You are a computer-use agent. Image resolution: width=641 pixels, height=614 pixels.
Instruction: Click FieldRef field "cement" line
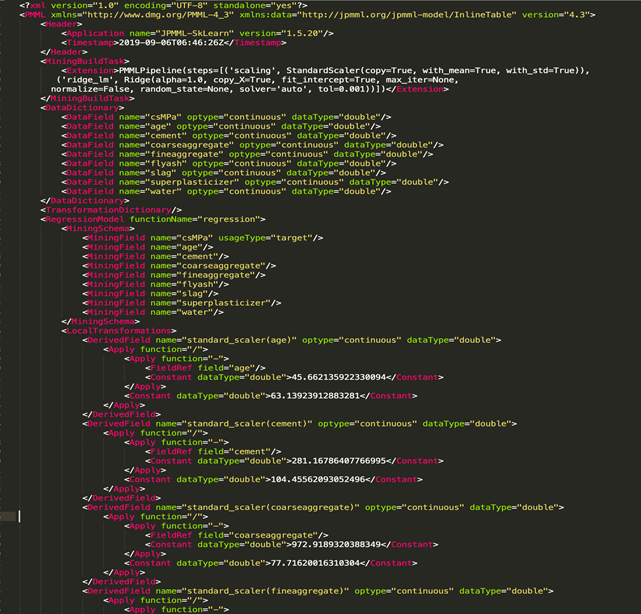click(x=213, y=452)
